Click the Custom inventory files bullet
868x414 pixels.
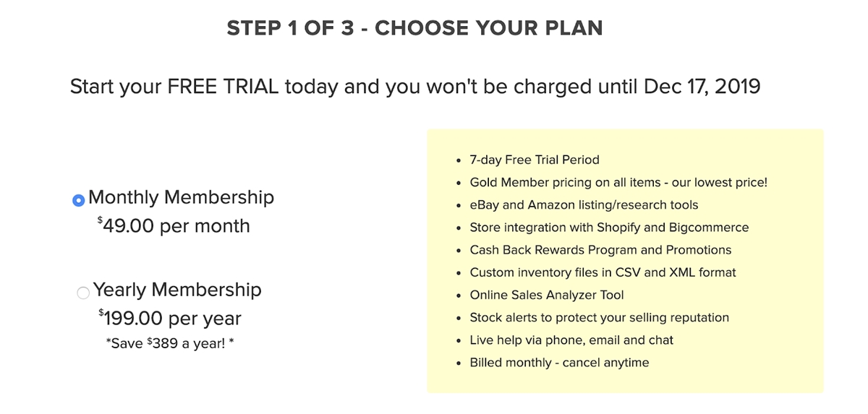click(x=603, y=272)
